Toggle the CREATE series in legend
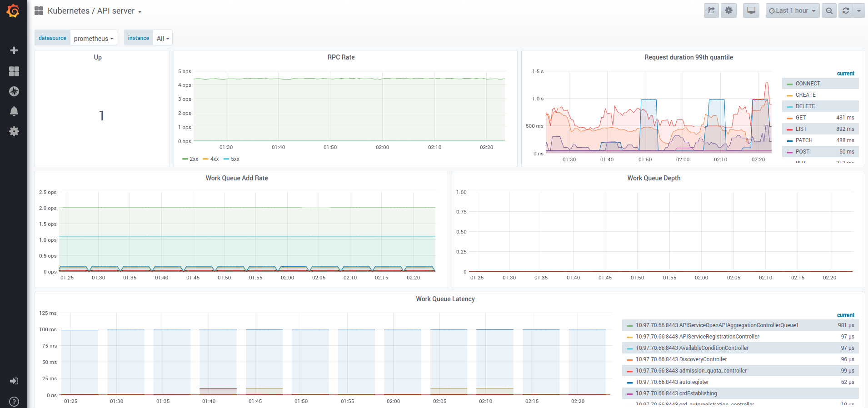The width and height of the screenshot is (868, 408). pos(805,95)
